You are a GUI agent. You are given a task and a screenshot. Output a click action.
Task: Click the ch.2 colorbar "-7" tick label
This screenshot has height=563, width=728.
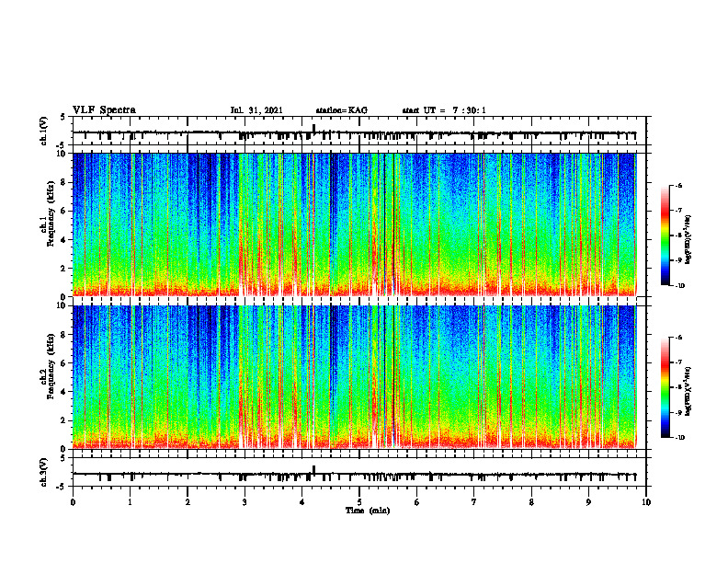(x=678, y=362)
